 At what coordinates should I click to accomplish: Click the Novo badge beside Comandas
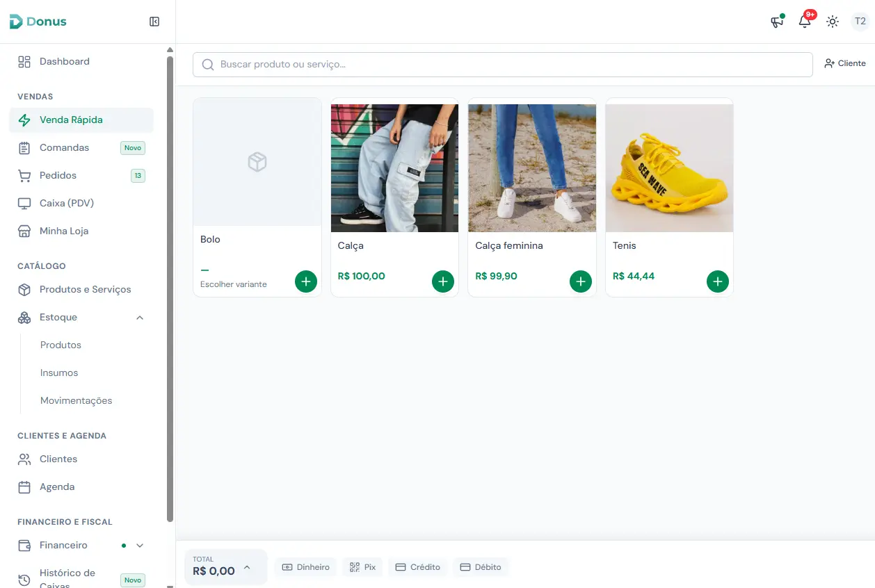[x=133, y=148]
